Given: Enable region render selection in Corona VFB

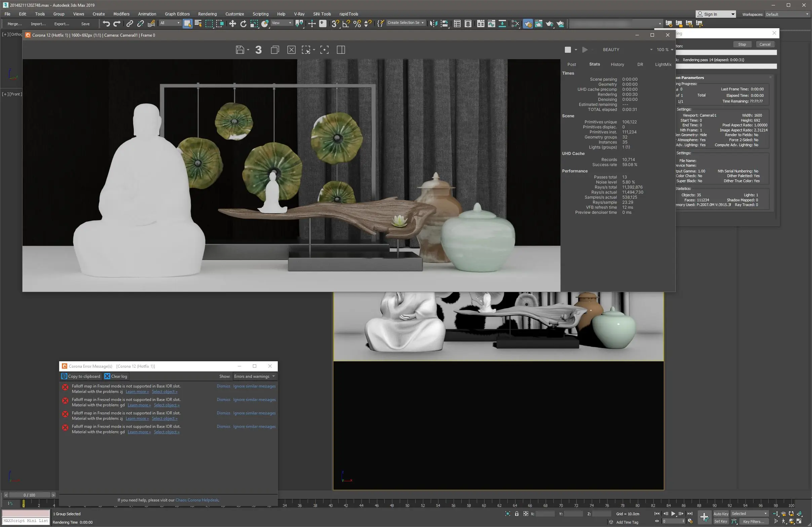Looking at the screenshot, I should tap(307, 49).
